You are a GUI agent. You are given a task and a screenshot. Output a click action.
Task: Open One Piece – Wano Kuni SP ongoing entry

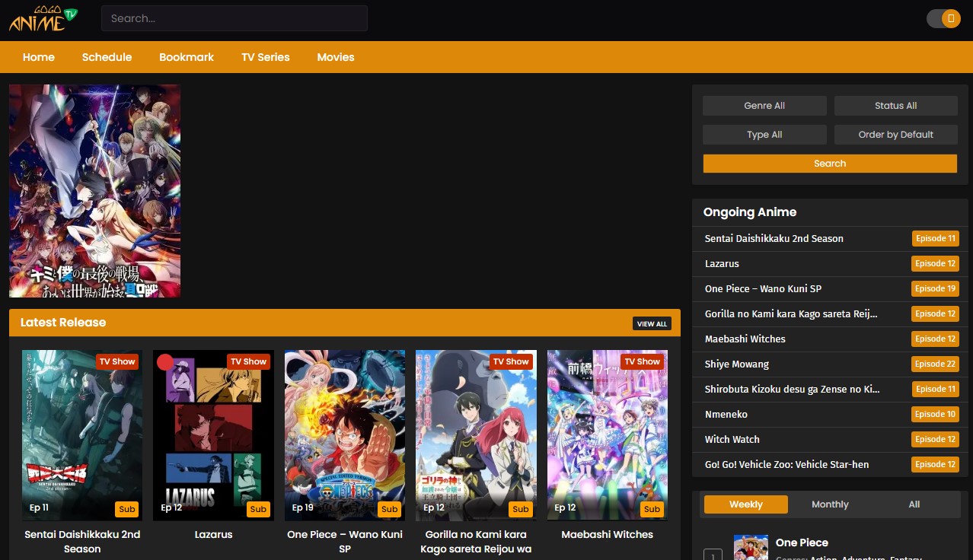point(763,288)
